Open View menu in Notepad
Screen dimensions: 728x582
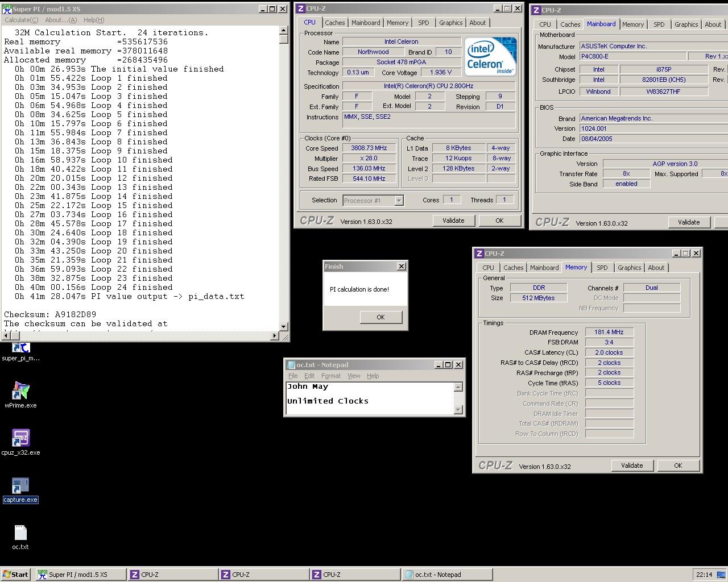point(354,376)
